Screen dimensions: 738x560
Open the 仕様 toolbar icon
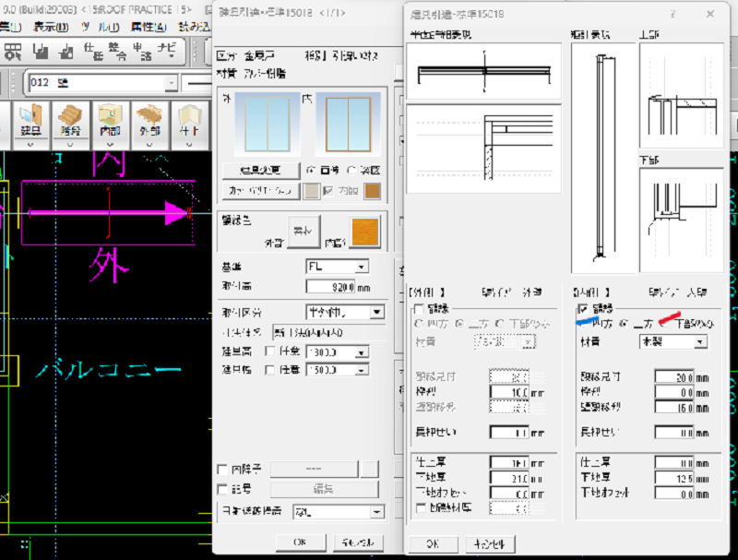pyautogui.click(x=93, y=52)
